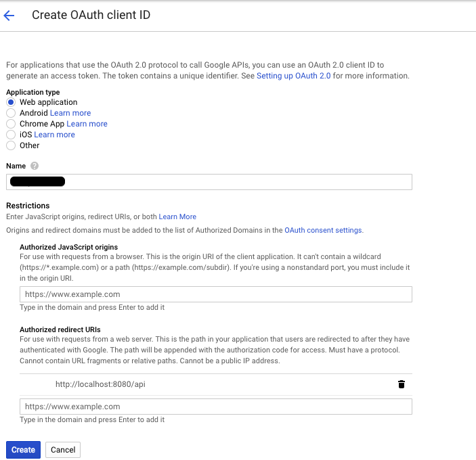Click the http://localhost:8080/api URI entry
476x460 pixels.
click(100, 384)
